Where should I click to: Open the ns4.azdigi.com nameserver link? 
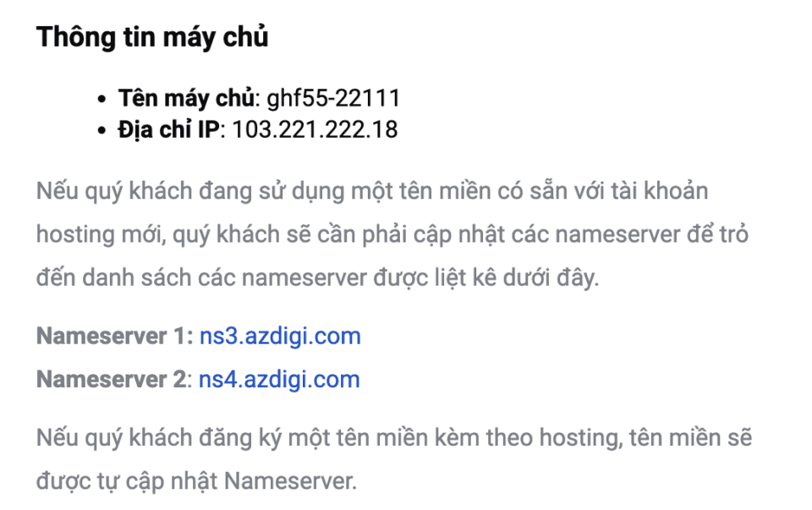[279, 380]
